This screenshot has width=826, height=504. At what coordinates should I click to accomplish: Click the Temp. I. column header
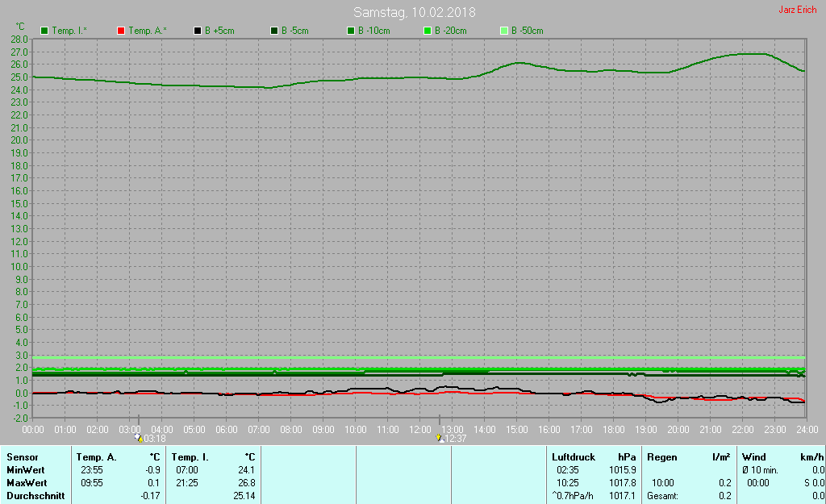(x=190, y=457)
